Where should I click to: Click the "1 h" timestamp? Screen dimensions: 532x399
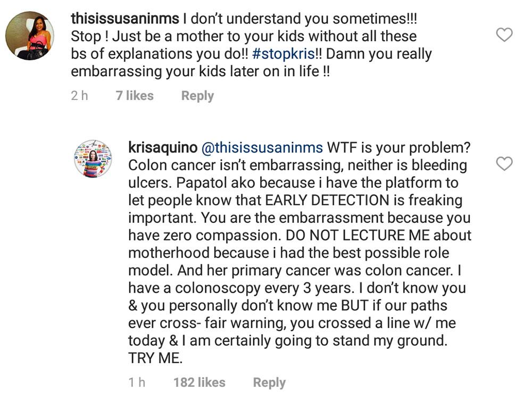point(137,382)
